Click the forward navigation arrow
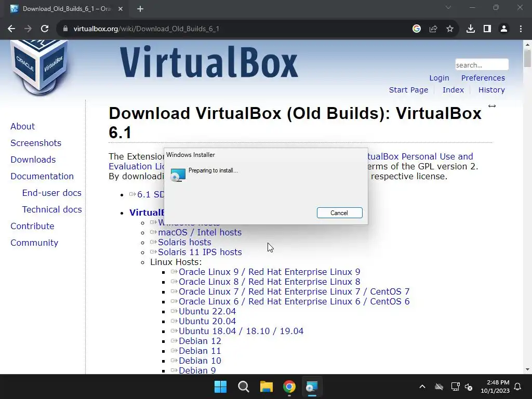This screenshot has height=399, width=532. click(28, 29)
